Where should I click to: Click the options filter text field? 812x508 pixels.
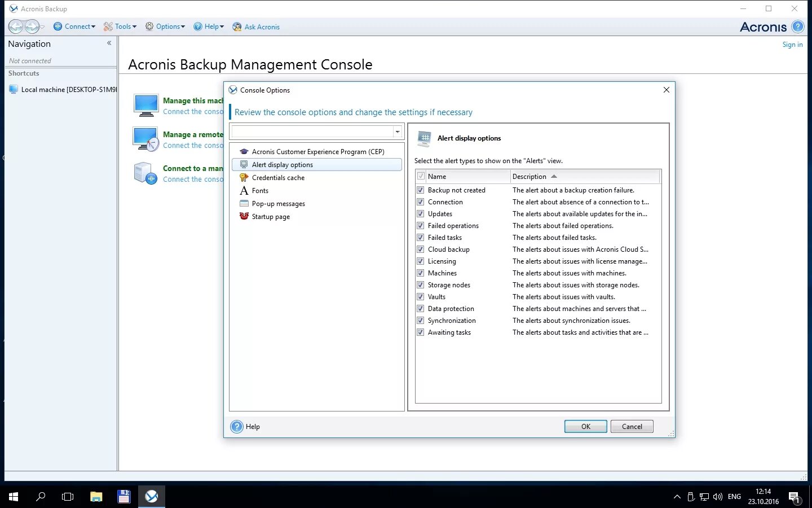[x=312, y=132]
